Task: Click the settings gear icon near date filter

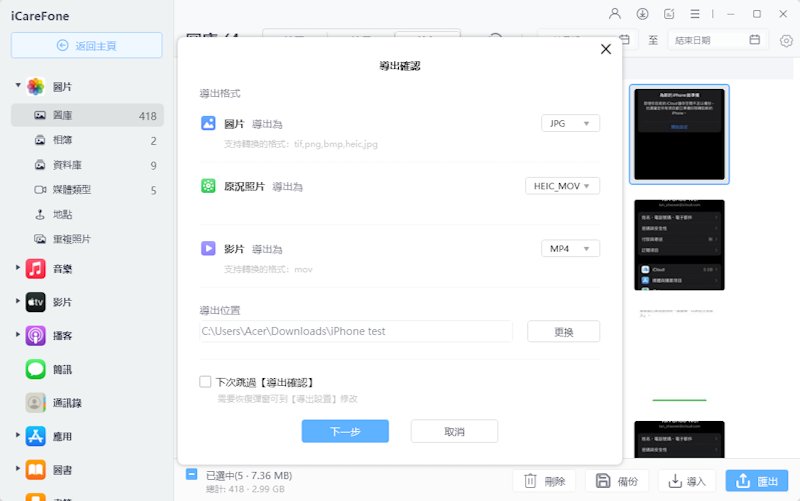Action: (786, 40)
